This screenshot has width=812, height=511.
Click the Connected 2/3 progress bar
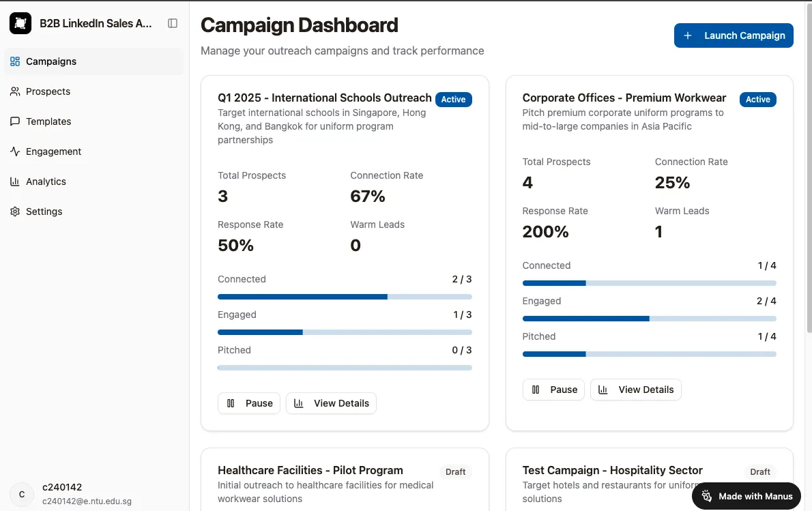[x=345, y=297]
